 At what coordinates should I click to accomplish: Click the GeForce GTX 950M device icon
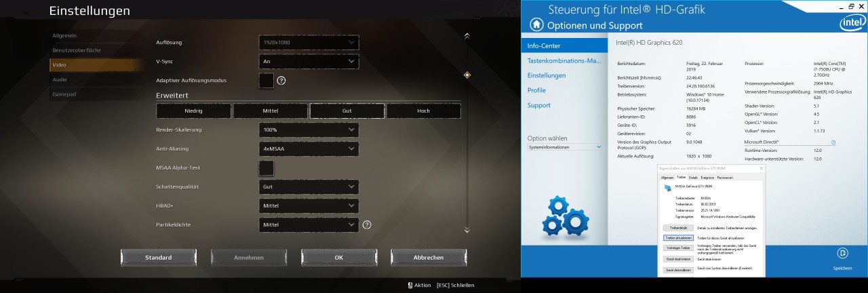[x=668, y=187]
